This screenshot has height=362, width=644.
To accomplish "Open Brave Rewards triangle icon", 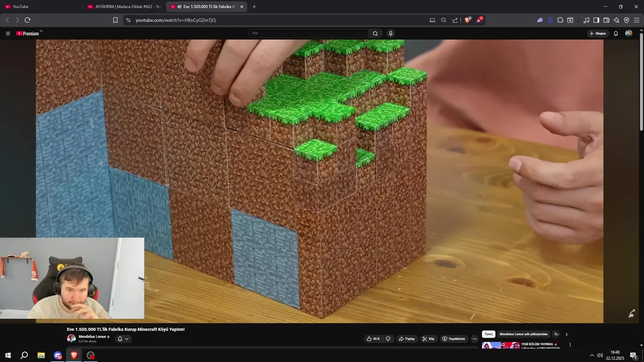I will click(479, 20).
